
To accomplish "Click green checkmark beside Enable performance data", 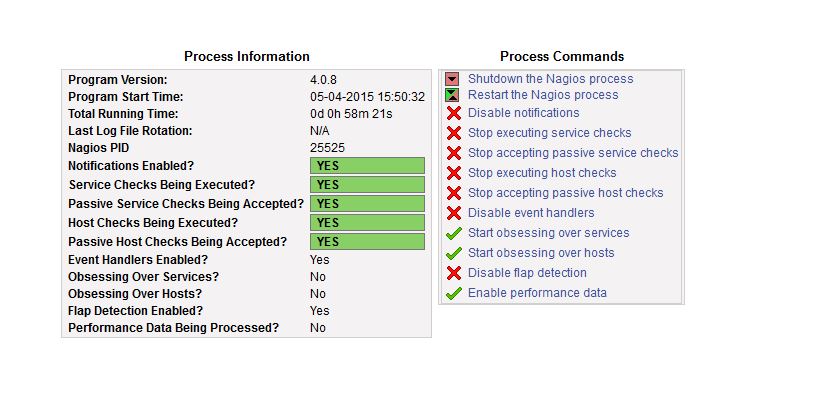I will 453,293.
